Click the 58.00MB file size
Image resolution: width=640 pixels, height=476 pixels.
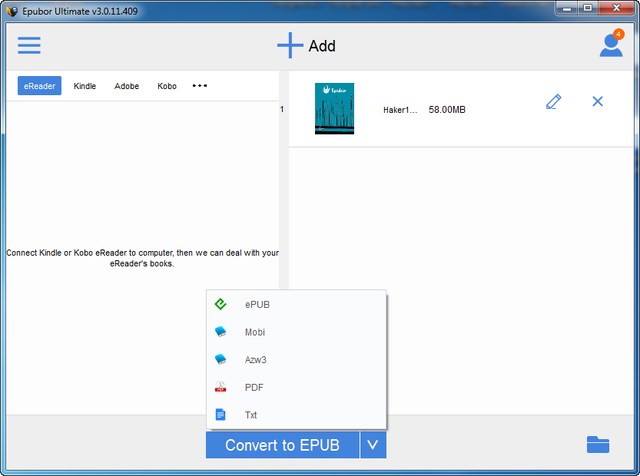(447, 109)
